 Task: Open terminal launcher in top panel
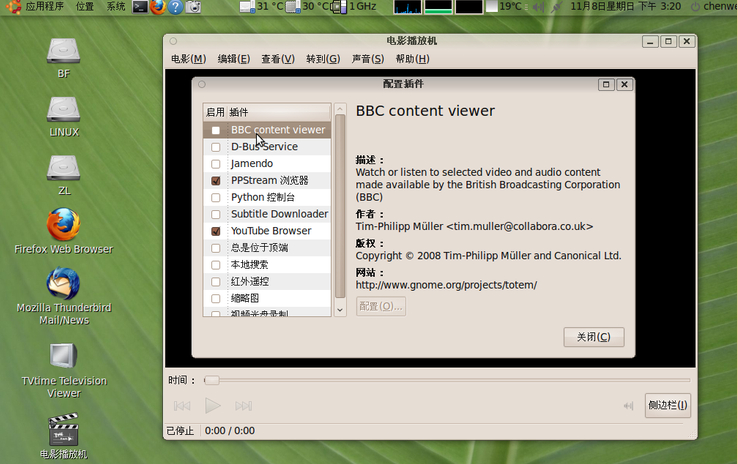coord(140,7)
